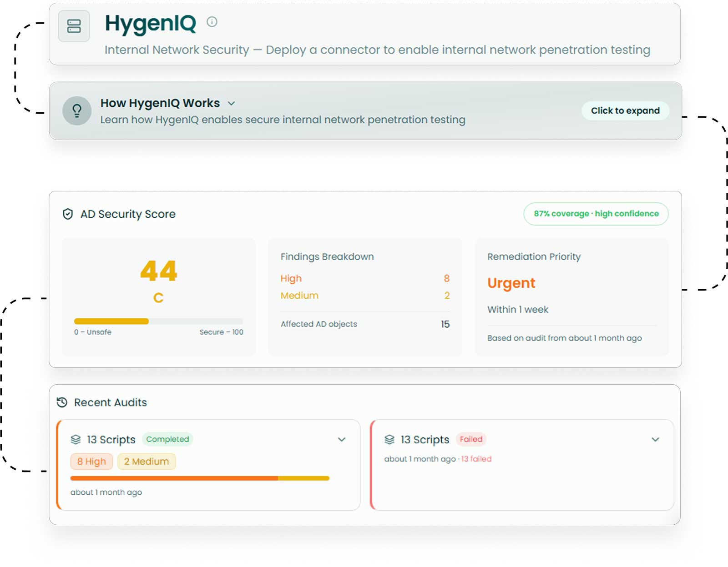This screenshot has height=567, width=728.
Task: Open the 13 failed link
Action: pos(475,459)
